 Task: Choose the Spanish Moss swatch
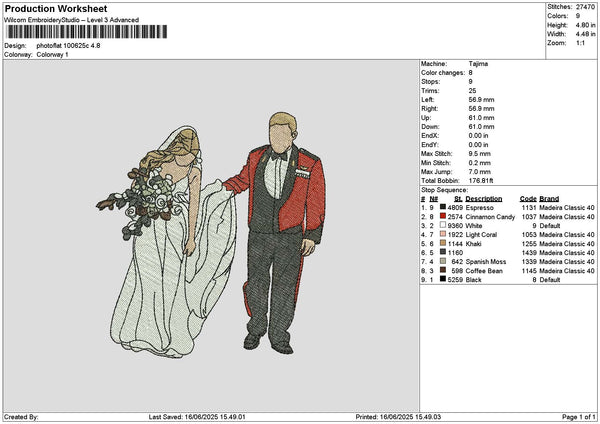click(443, 261)
